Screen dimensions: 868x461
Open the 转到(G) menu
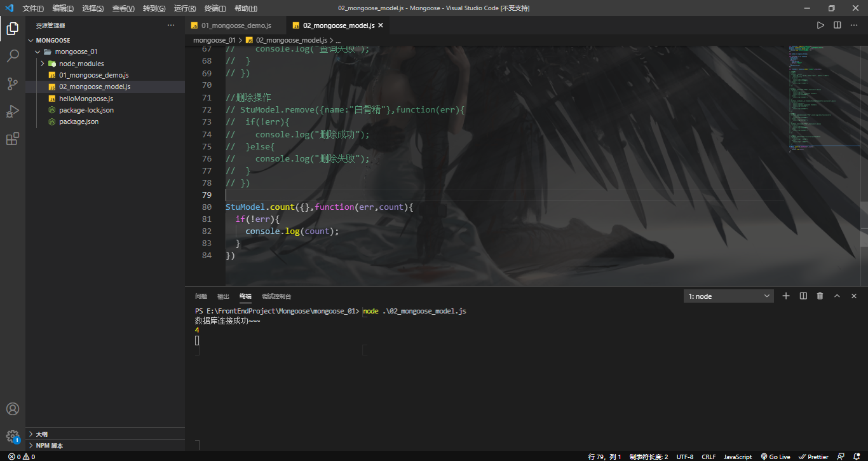pos(154,8)
